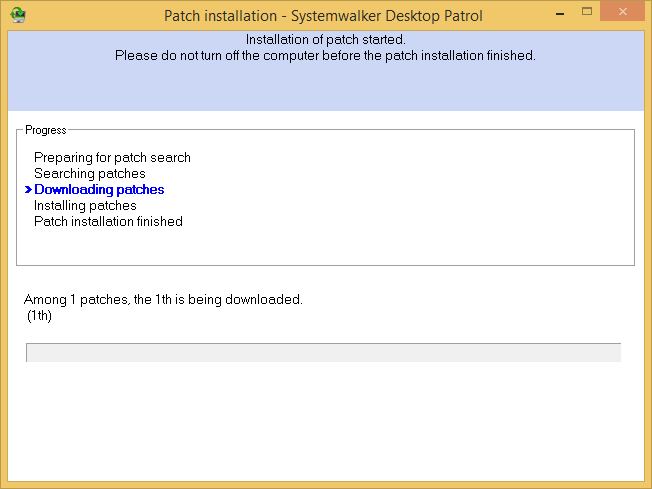Click the blue arrow marker beside Downloading patches
The image size is (652, 489).
point(28,190)
